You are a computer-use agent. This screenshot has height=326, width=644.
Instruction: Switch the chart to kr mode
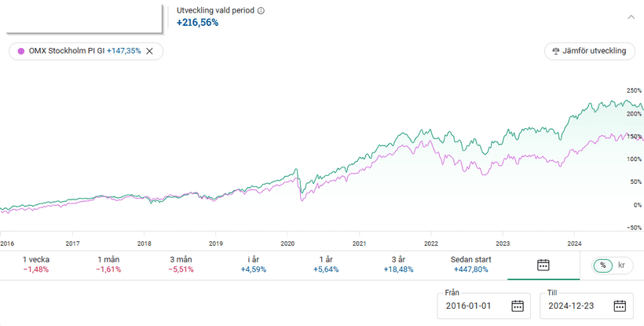(622, 265)
